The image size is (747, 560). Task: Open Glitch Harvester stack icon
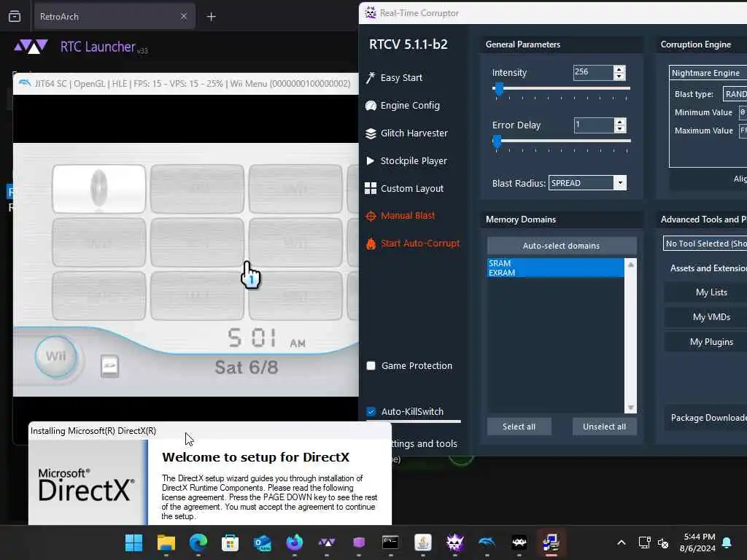(x=371, y=133)
